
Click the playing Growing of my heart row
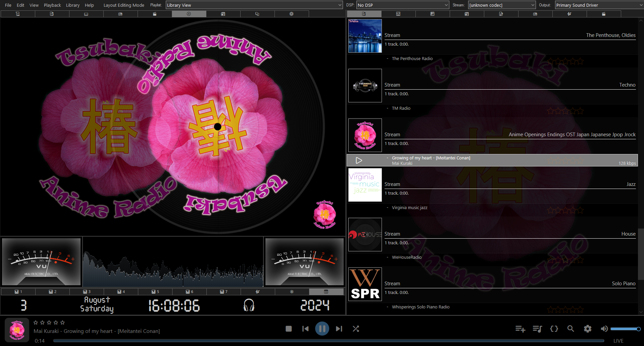pos(492,160)
